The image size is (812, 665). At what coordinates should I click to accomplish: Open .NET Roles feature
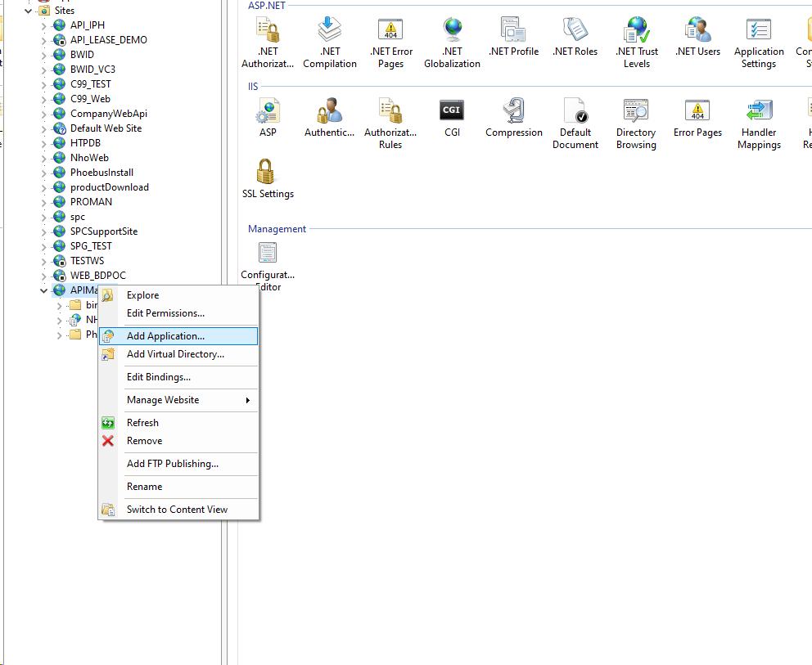575,37
